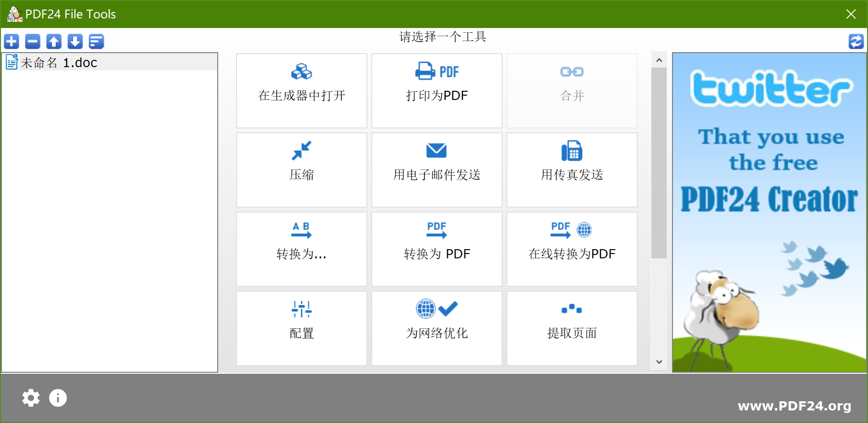The image size is (868, 423).
Task: Choose the 提取页面 extract pages tool
Action: (x=572, y=328)
